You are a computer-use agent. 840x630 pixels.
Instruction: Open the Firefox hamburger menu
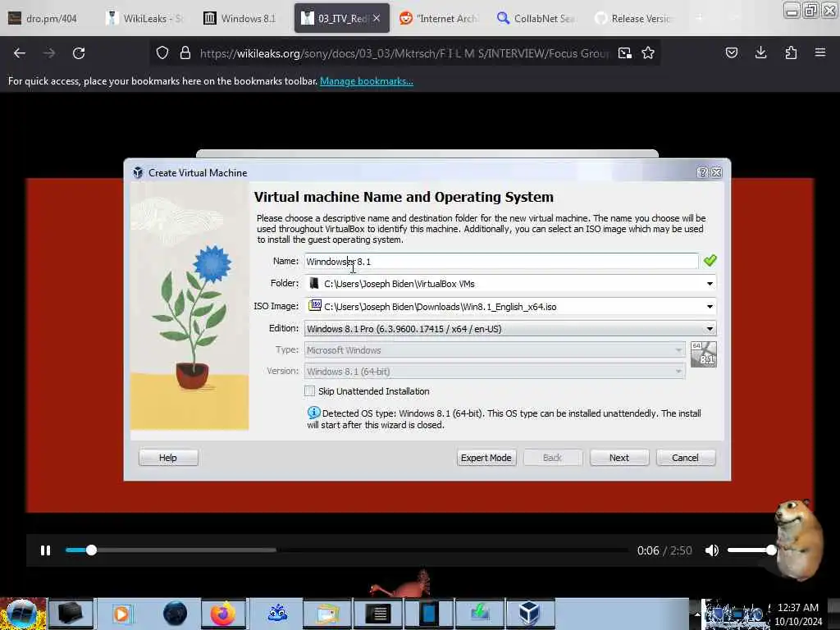point(820,52)
